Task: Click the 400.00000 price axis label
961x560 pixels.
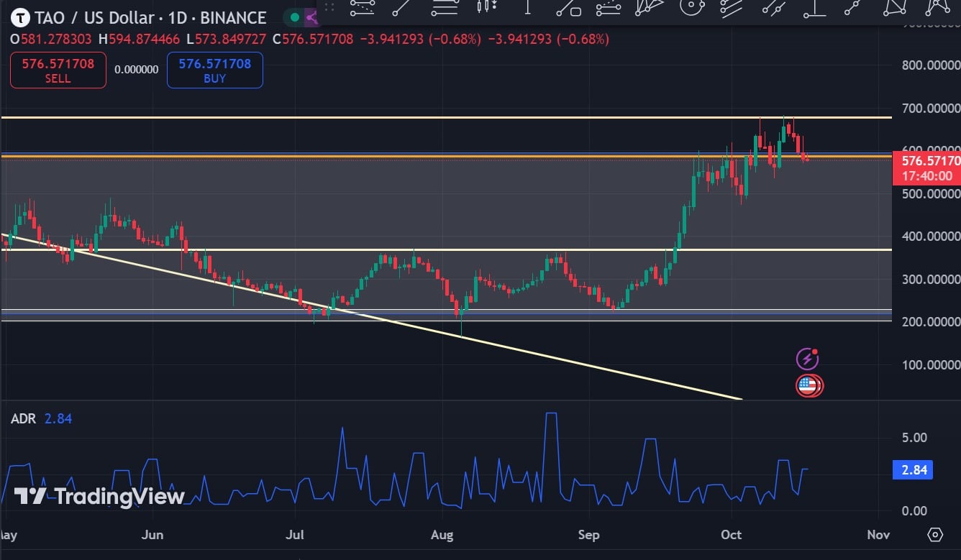Action: [931, 236]
